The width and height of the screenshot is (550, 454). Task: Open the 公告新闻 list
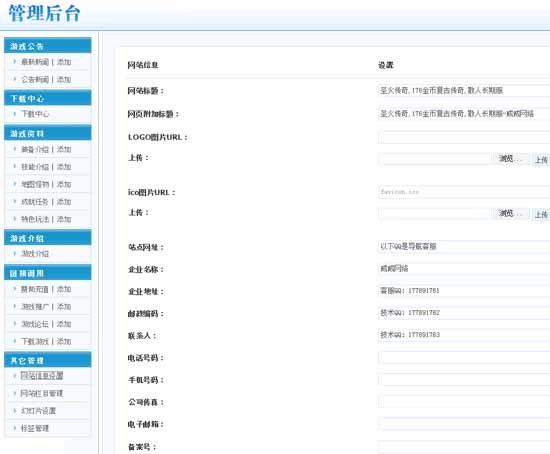pos(35,80)
